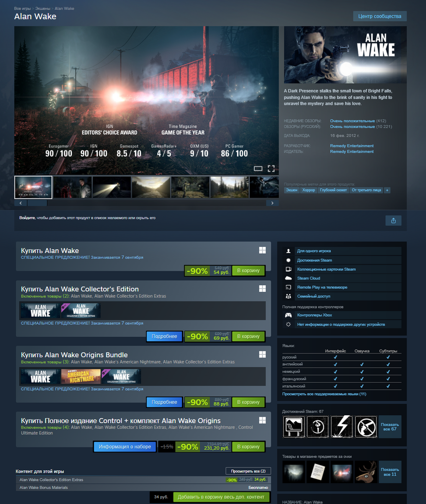Image resolution: width=426 pixels, height=504 pixels.
Task: Open Collector's Edition Extras image in Collector's box
Action: 80,311
